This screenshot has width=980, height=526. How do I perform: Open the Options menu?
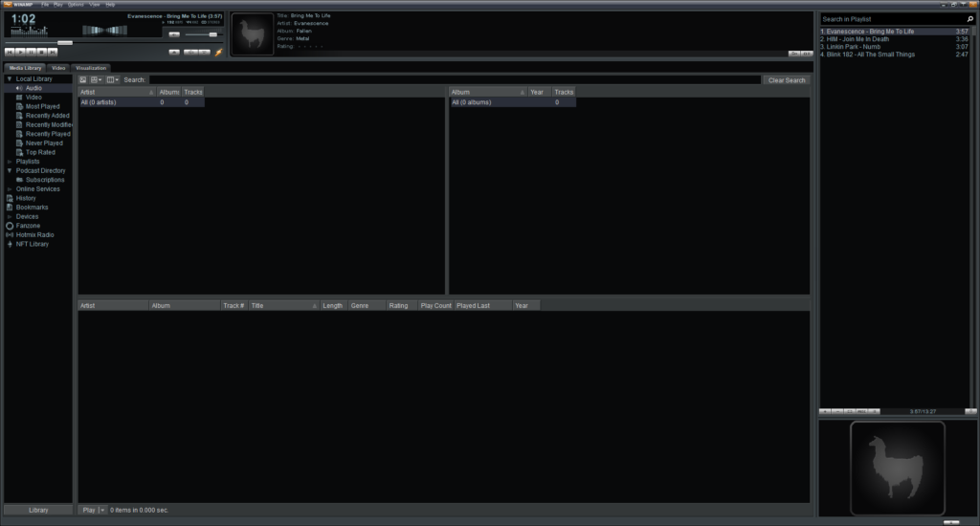[x=76, y=5]
